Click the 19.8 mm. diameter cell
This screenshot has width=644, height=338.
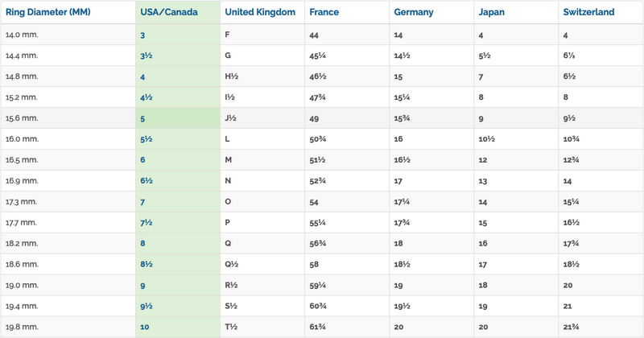[21, 328]
